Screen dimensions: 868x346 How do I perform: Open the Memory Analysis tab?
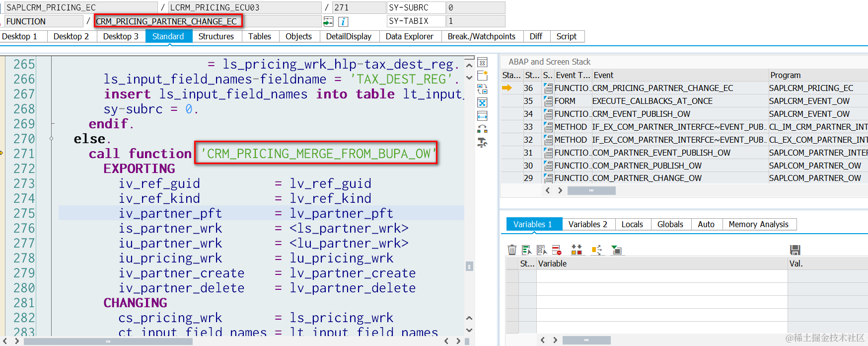click(x=759, y=224)
